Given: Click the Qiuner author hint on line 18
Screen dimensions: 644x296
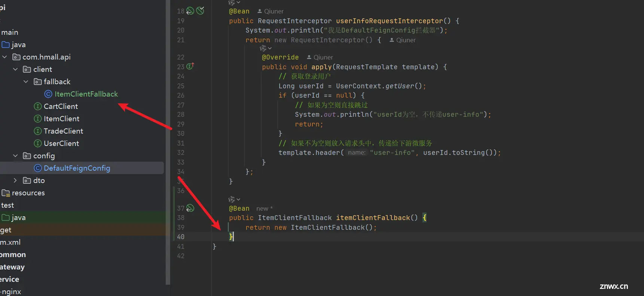Looking at the screenshot, I should pyautogui.click(x=274, y=11).
